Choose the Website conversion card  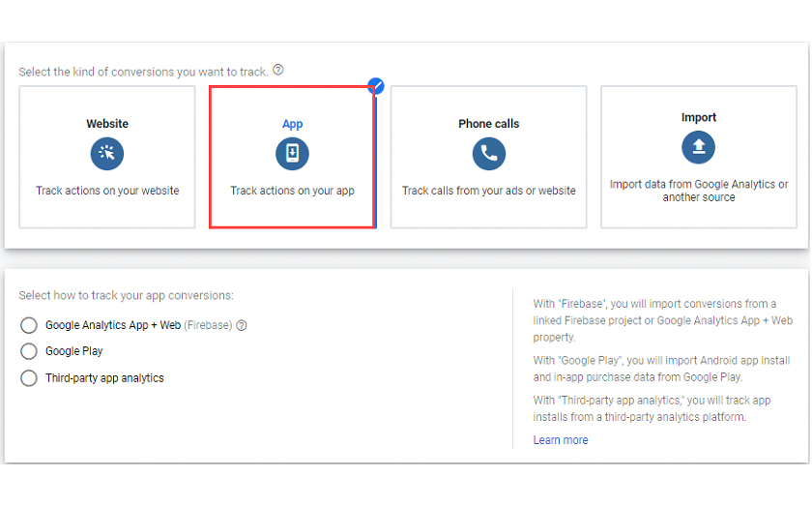[107, 157]
